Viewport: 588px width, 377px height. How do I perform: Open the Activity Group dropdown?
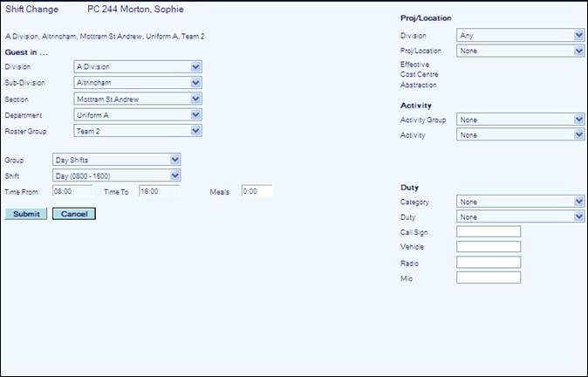coord(520,120)
